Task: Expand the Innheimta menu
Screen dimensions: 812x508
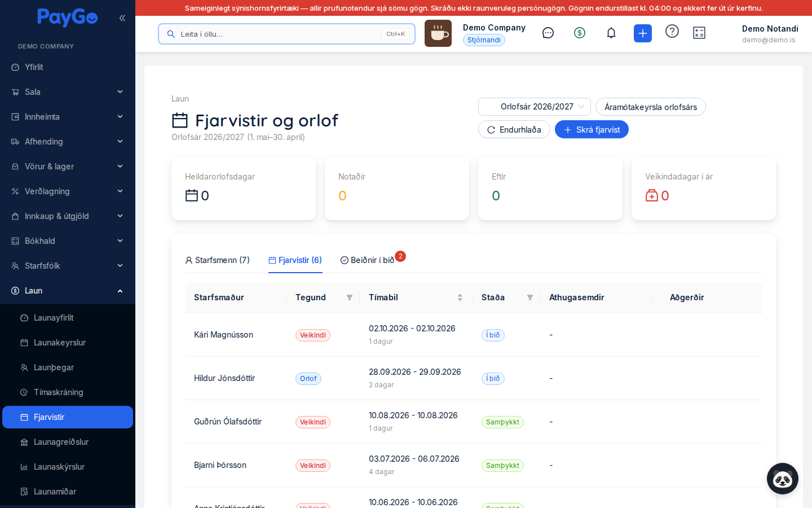Action: click(68, 117)
